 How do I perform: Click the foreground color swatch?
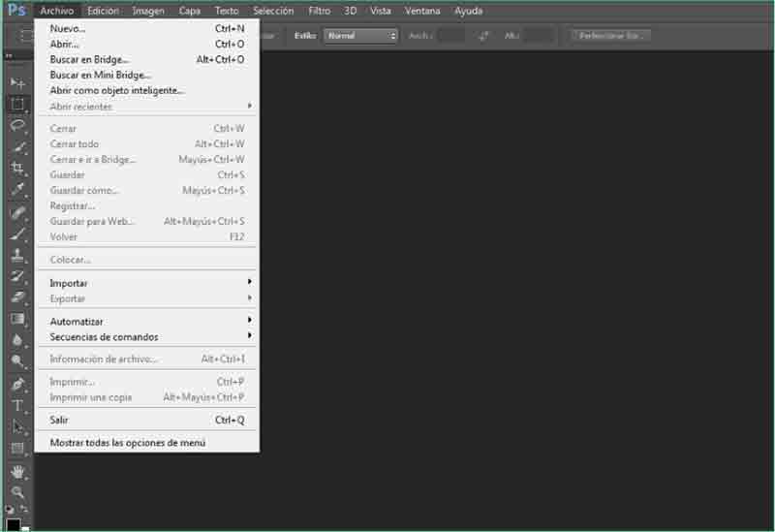14,524
